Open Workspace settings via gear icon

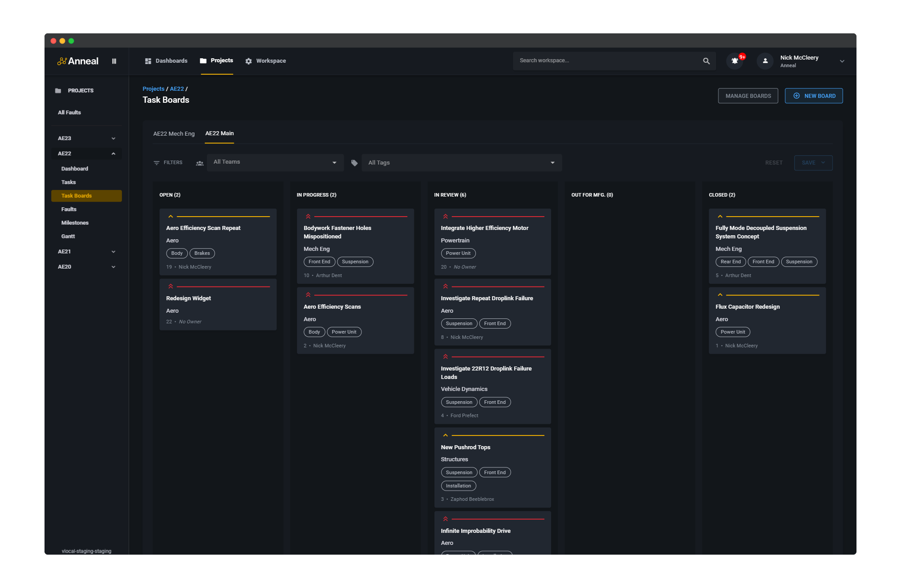pyautogui.click(x=248, y=61)
